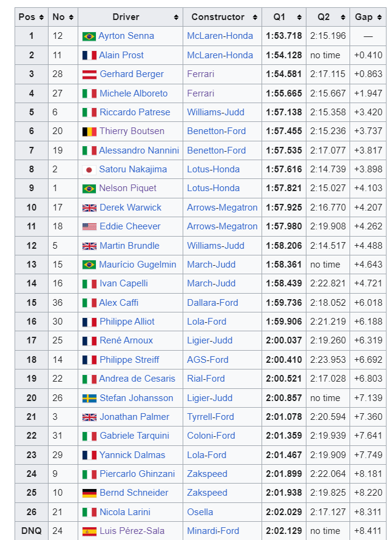Open Ferrari link in Berger's row
The width and height of the screenshot is (392, 540).
tap(200, 74)
